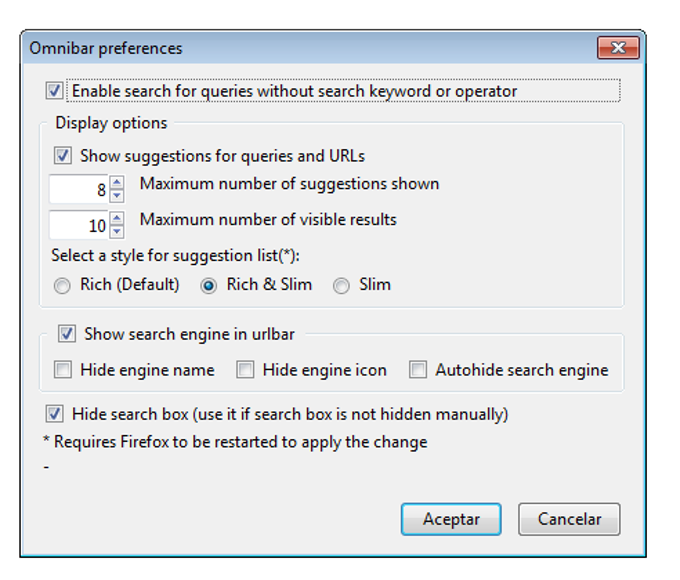This screenshot has height=580, width=680.
Task: Choose the Slim suggestion list style
Action: pyautogui.click(x=342, y=286)
